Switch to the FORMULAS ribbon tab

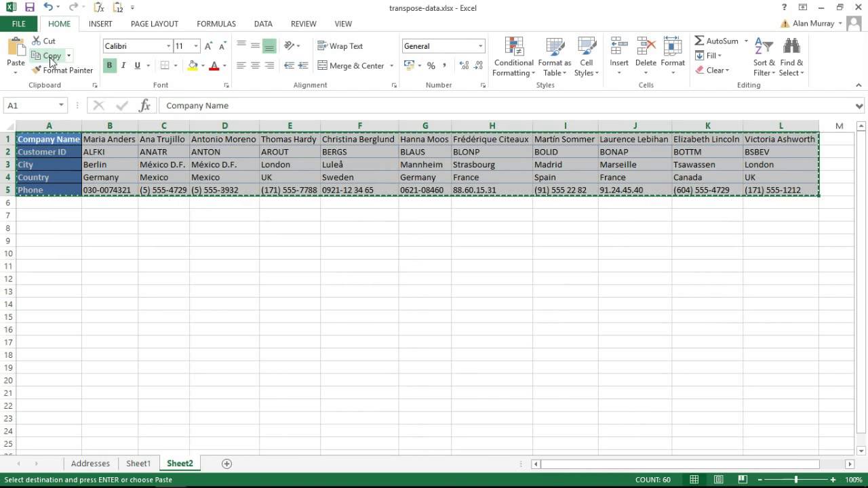coord(216,24)
